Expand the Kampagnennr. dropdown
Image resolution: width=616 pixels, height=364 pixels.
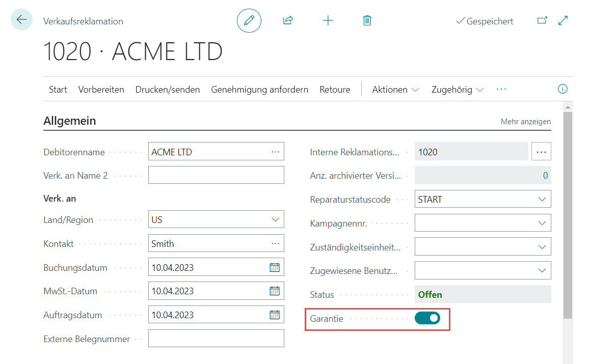[542, 223]
